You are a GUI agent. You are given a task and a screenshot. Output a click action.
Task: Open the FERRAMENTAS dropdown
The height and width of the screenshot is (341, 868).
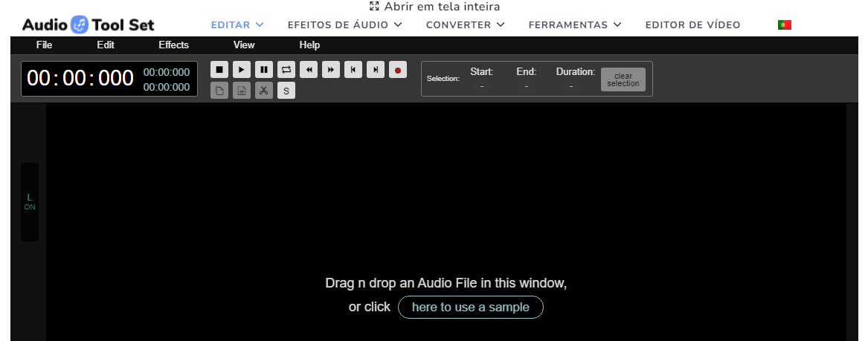coord(575,25)
